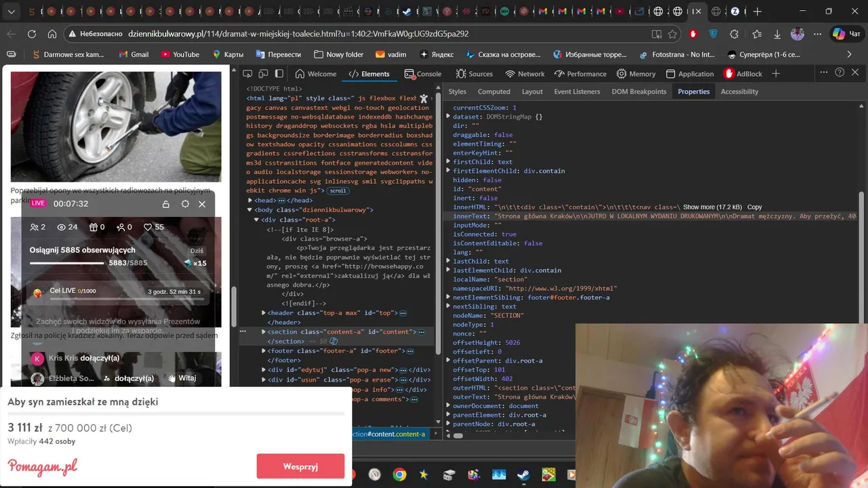
Task: Expand the head node in DOM tree
Action: pyautogui.click(x=250, y=201)
